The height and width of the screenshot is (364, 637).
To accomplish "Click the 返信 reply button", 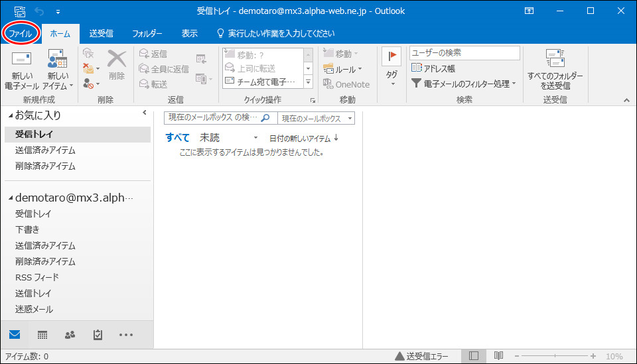I will (x=153, y=54).
